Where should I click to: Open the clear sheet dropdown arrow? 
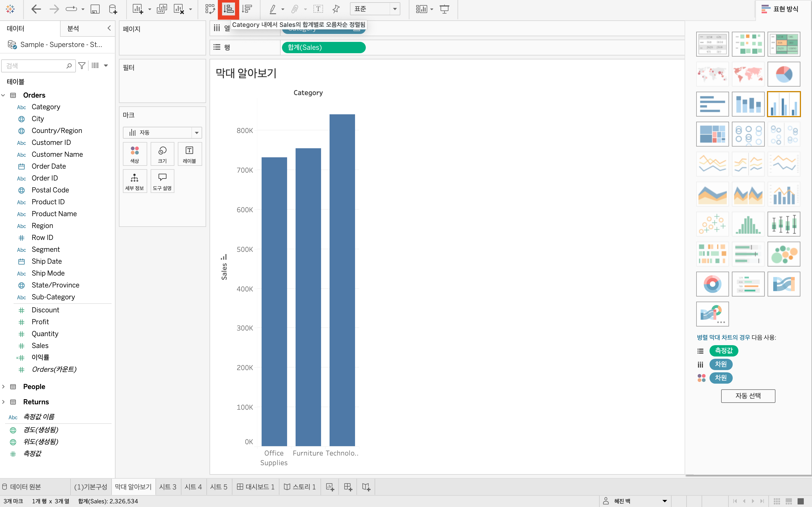click(191, 9)
